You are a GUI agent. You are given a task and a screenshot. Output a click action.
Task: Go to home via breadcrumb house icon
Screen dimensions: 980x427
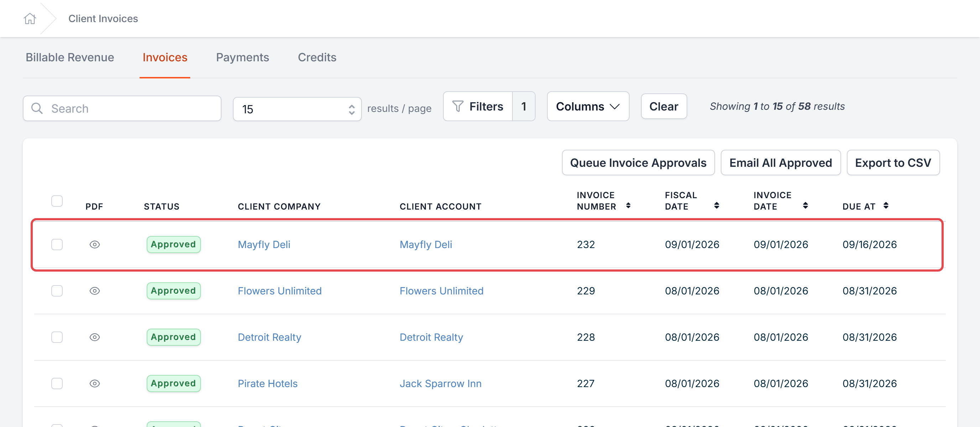pos(30,19)
